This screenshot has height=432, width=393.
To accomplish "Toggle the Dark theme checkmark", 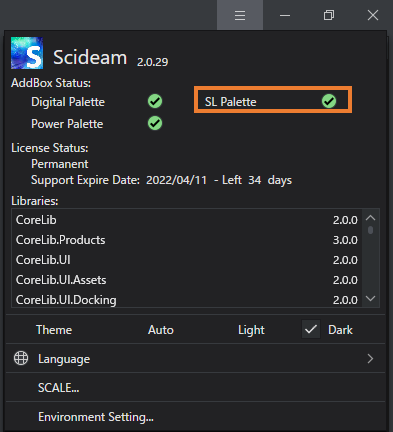I will (x=311, y=329).
